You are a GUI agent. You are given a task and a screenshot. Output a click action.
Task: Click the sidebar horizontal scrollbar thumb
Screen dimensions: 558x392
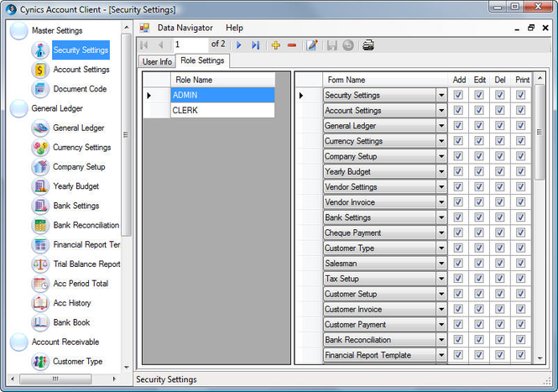[55, 379]
